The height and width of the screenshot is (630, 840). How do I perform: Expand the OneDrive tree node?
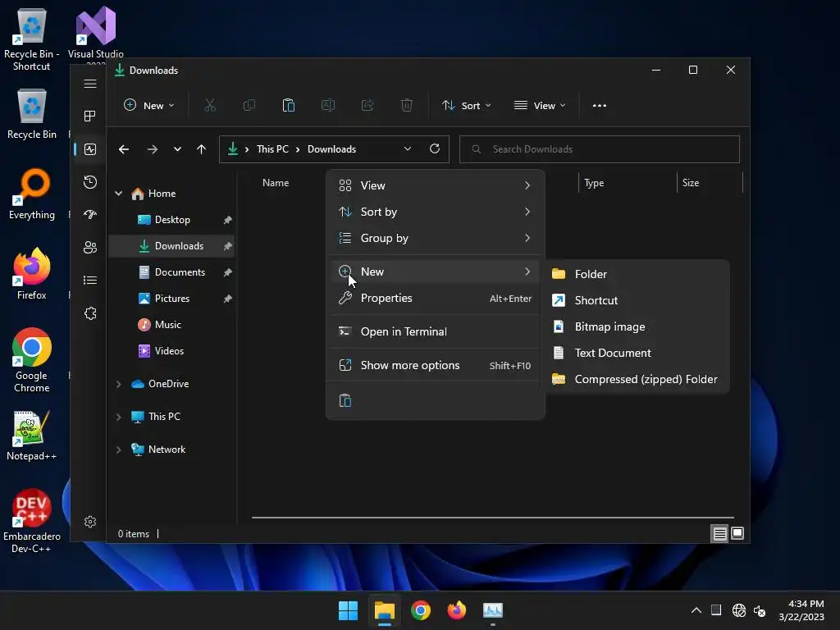[x=118, y=384]
